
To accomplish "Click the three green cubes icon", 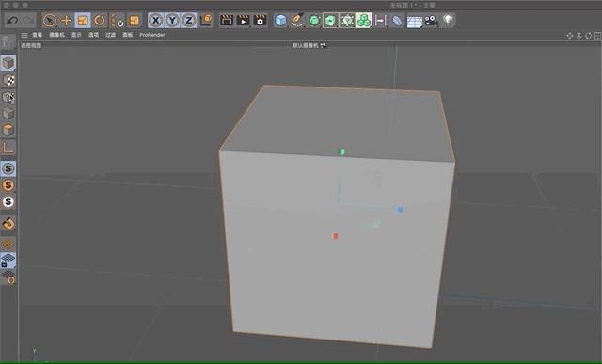I will pos(364,21).
